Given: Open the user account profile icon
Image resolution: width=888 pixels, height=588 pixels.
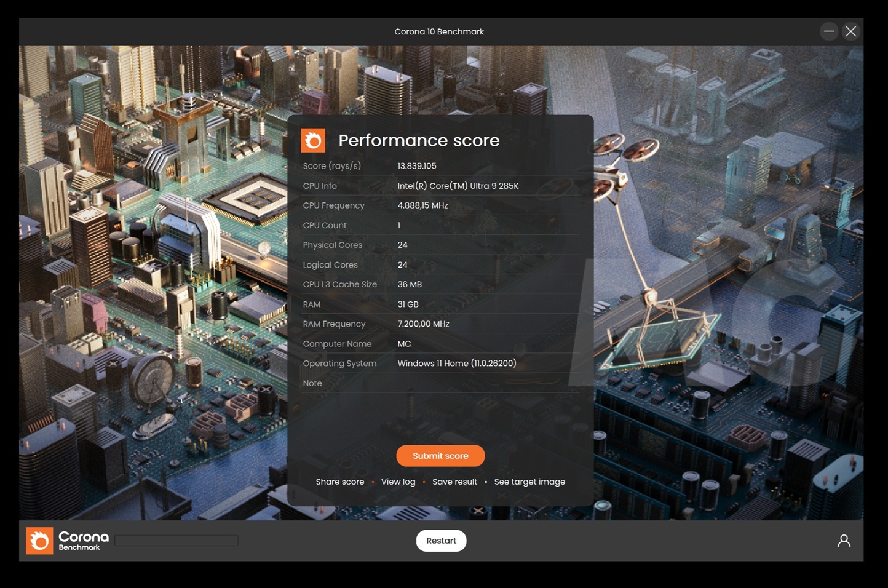Looking at the screenshot, I should pos(844,541).
